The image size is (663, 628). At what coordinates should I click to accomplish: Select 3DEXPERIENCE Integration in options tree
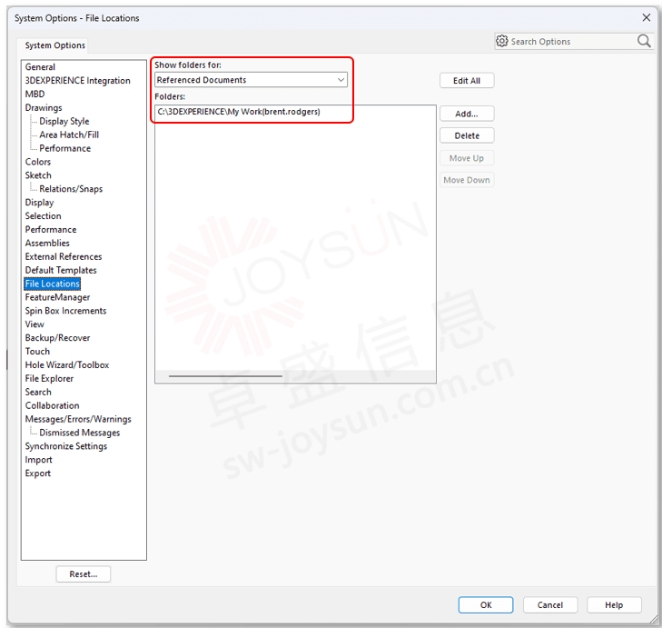[78, 80]
